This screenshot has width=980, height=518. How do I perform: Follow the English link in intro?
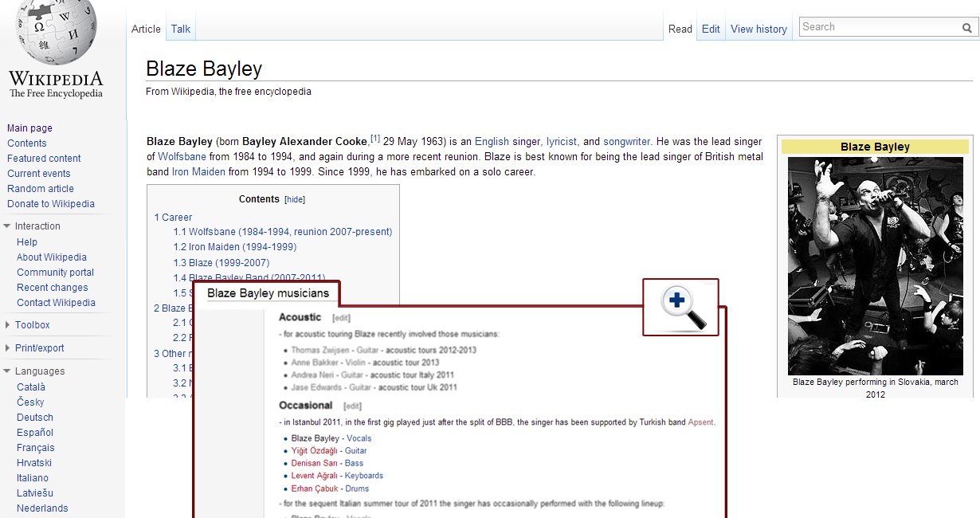point(492,142)
